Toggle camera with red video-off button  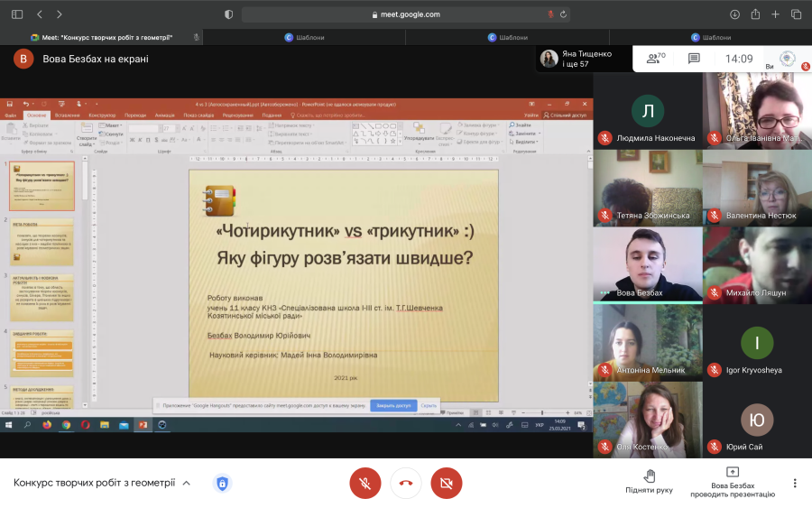(447, 483)
